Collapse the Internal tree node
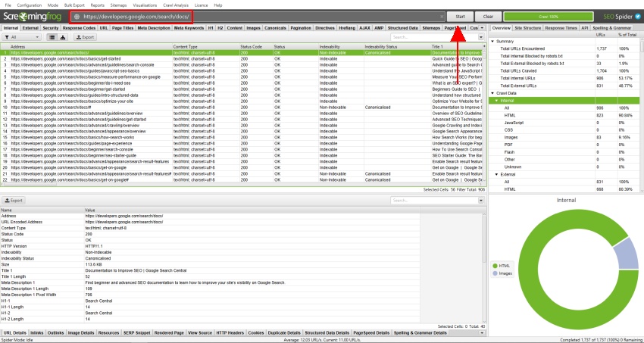This screenshot has width=644, height=343. point(496,101)
